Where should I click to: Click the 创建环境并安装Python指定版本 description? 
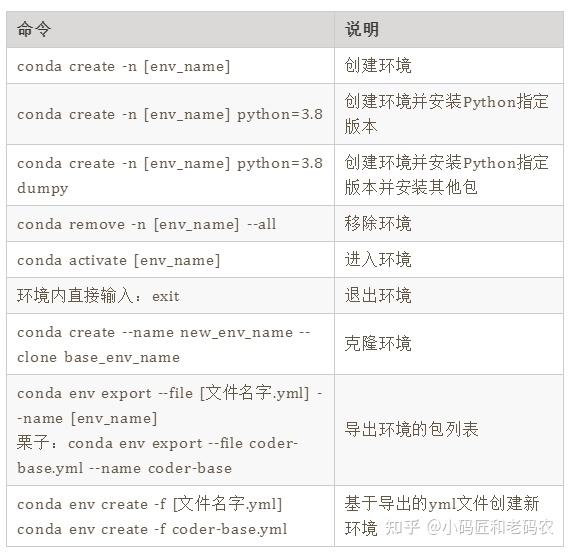[x=449, y=114]
